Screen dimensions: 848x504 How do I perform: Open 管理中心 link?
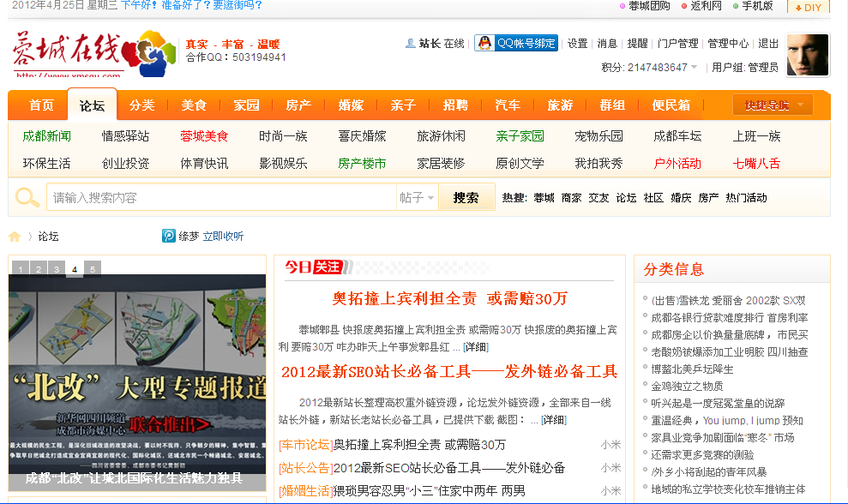click(728, 43)
